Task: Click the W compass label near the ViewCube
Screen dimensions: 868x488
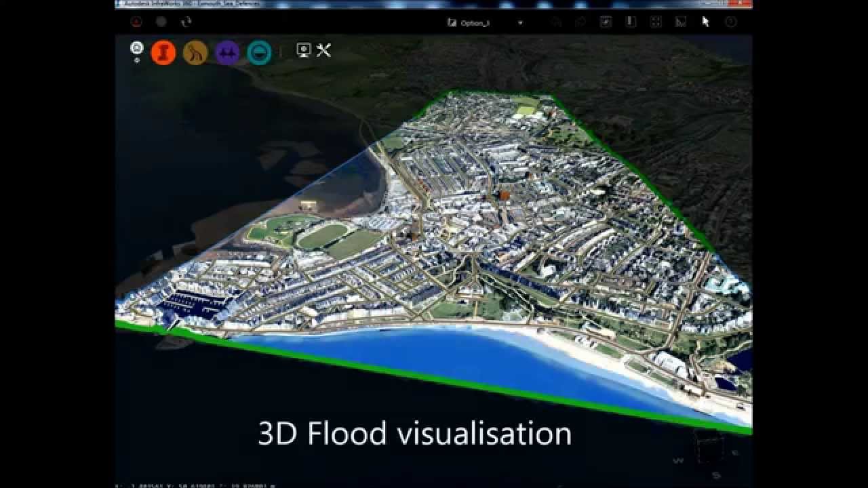Action: point(677,461)
